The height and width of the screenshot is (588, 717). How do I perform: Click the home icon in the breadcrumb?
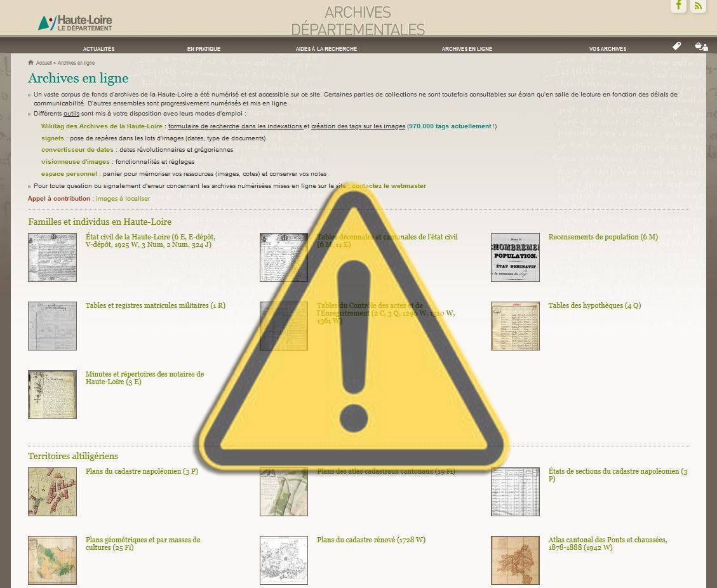tap(30, 62)
